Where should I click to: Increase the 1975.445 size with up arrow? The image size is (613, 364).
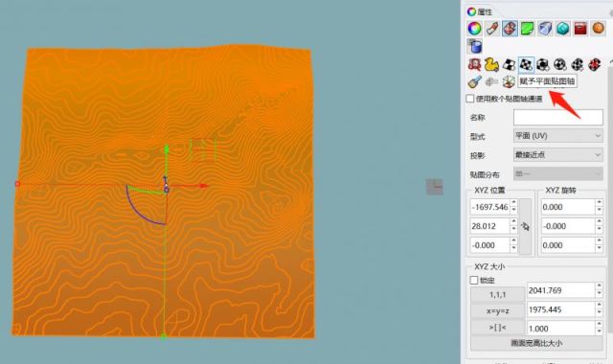point(599,306)
